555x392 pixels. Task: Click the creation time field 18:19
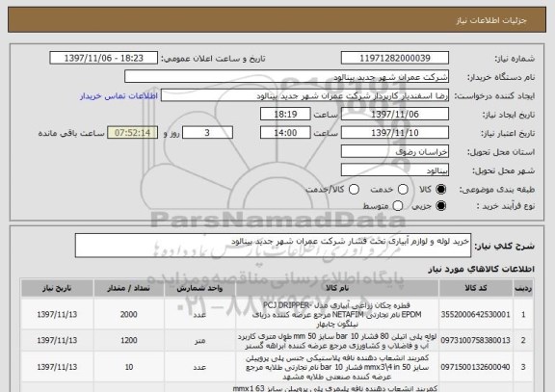tap(285, 115)
